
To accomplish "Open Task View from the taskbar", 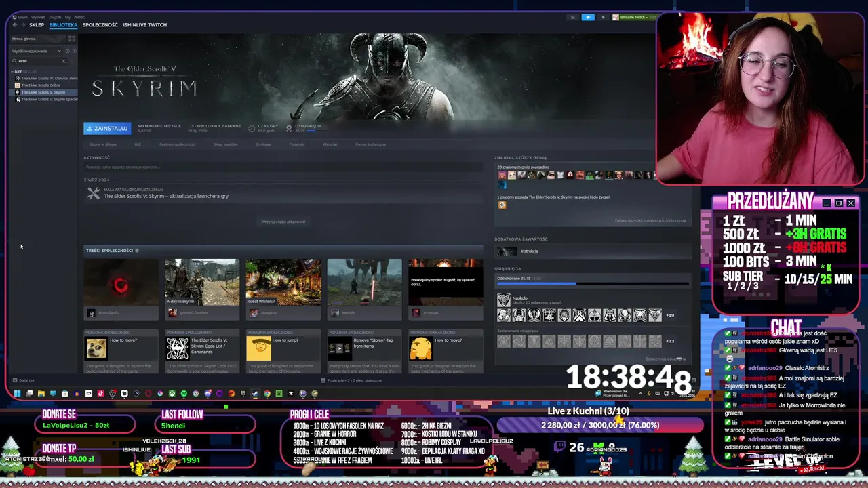I will click(30, 394).
